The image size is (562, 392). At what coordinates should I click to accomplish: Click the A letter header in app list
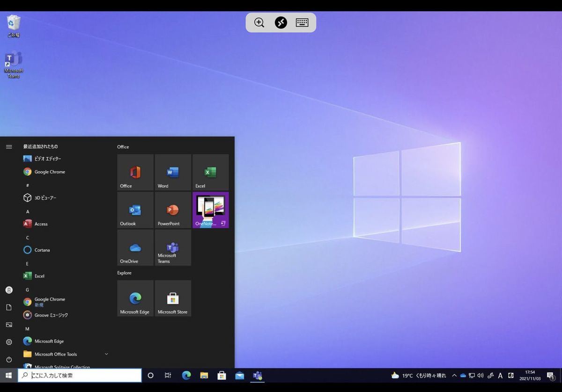coord(28,211)
